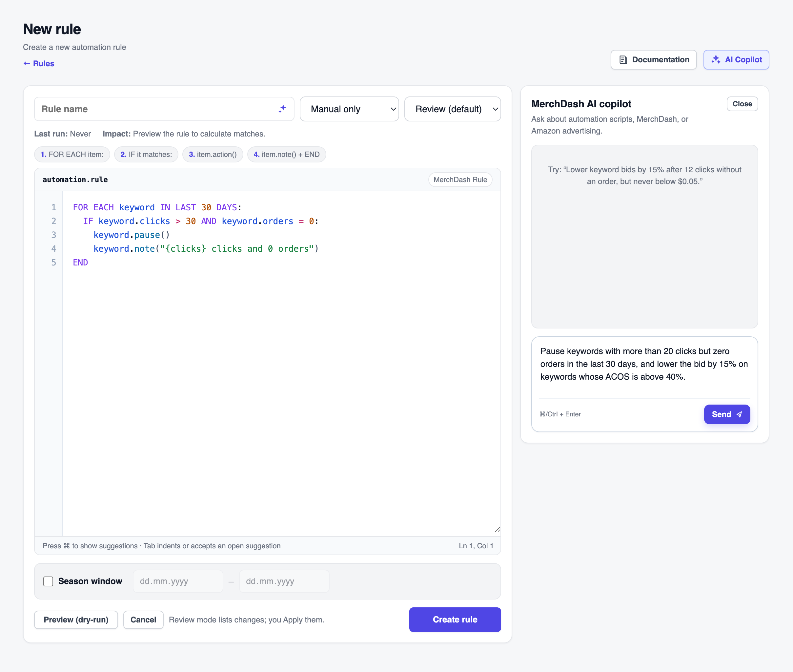Image resolution: width=793 pixels, height=672 pixels.
Task: Click the 'keyword.pause()' code line
Action: (x=131, y=235)
